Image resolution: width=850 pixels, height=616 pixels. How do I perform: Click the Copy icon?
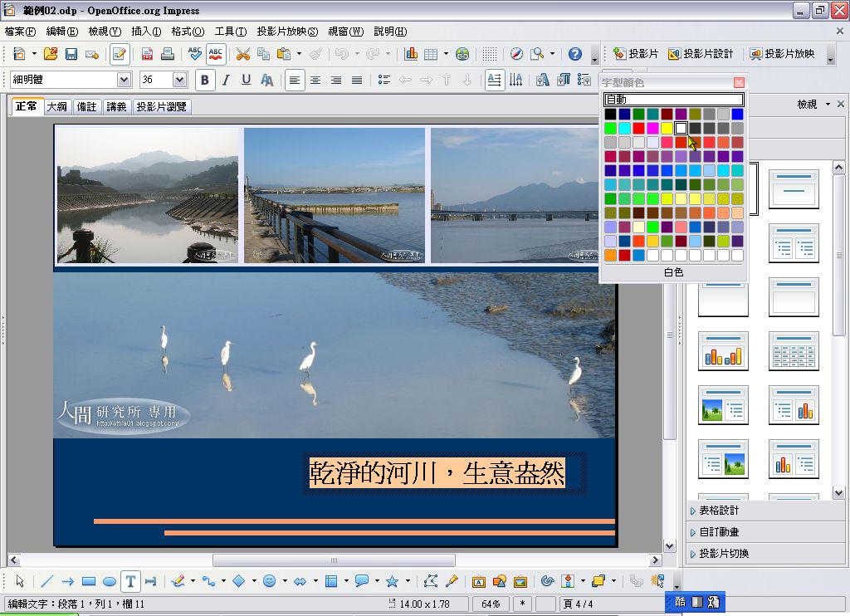coord(263,54)
